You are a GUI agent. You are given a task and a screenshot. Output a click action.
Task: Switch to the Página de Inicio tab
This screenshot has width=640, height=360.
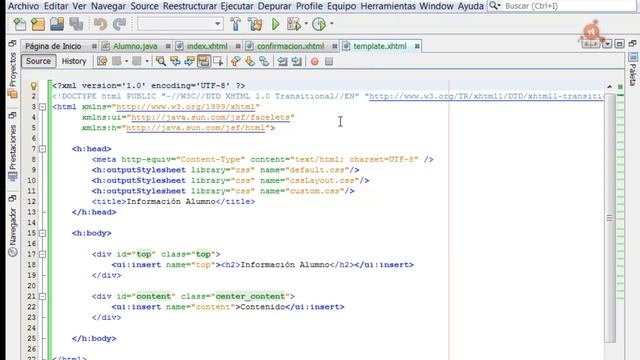pyautogui.click(x=53, y=46)
